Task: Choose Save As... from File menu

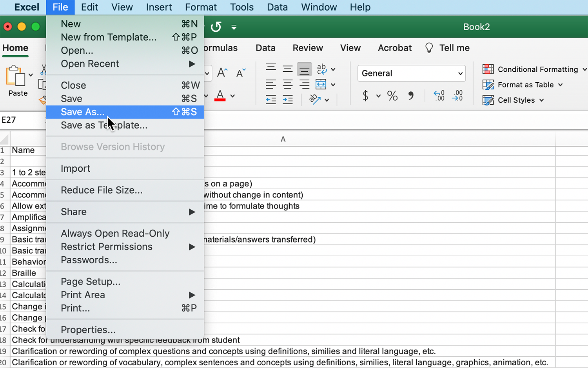Action: 83,112
